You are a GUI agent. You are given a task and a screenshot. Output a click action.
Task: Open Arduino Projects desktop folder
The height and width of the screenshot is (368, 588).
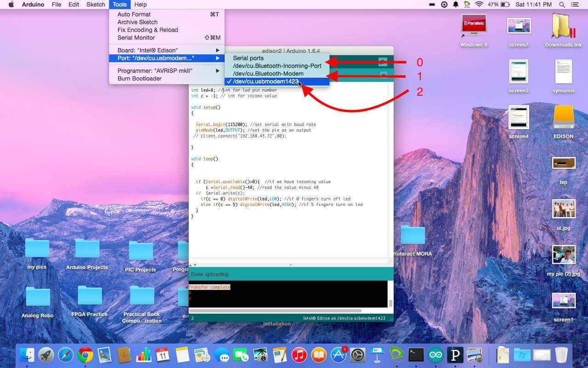87,253
